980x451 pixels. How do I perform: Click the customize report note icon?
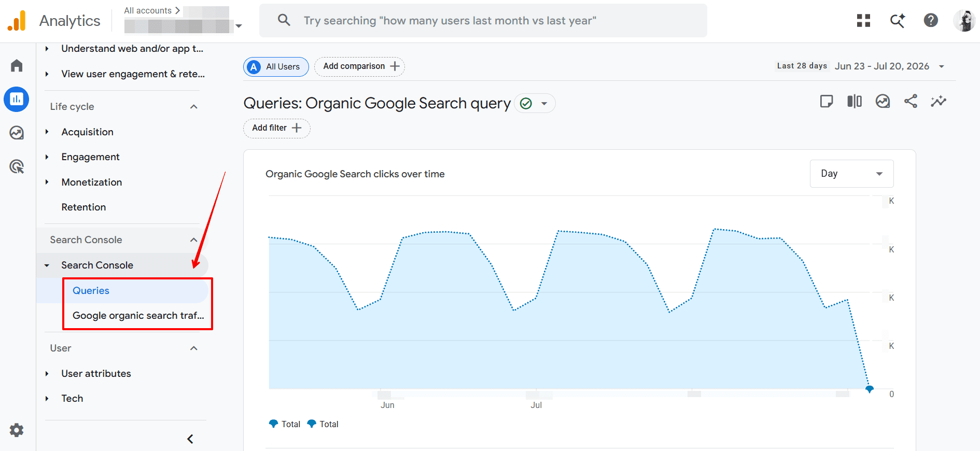(x=827, y=101)
